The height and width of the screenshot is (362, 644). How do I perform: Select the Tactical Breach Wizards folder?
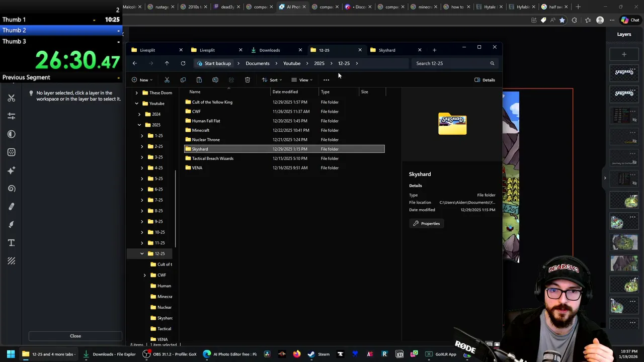(x=284, y=158)
